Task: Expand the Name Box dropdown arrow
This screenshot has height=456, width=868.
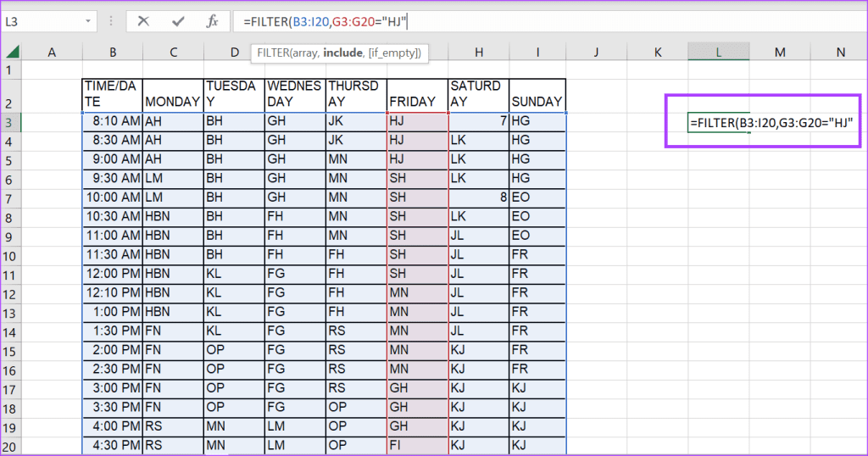Action: click(90, 21)
